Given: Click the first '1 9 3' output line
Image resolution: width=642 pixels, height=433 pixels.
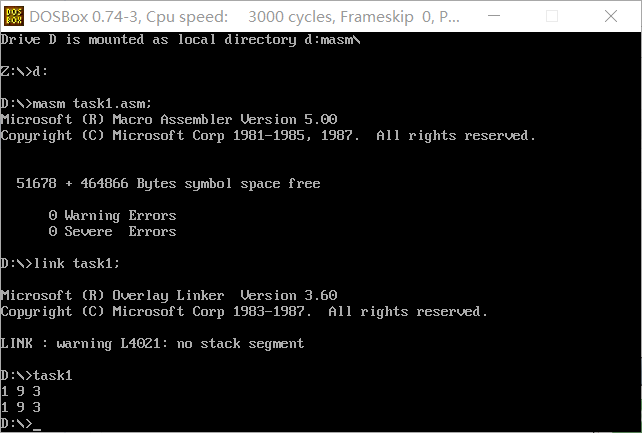Looking at the screenshot, I should [x=21, y=391].
